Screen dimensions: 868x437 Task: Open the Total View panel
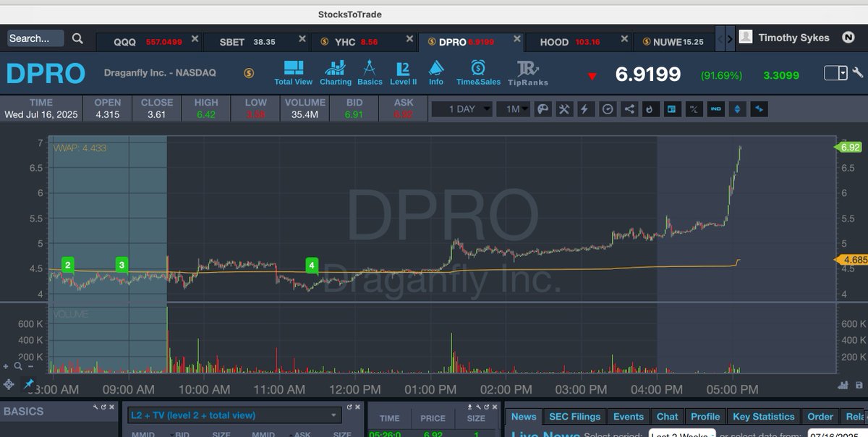[x=294, y=73]
